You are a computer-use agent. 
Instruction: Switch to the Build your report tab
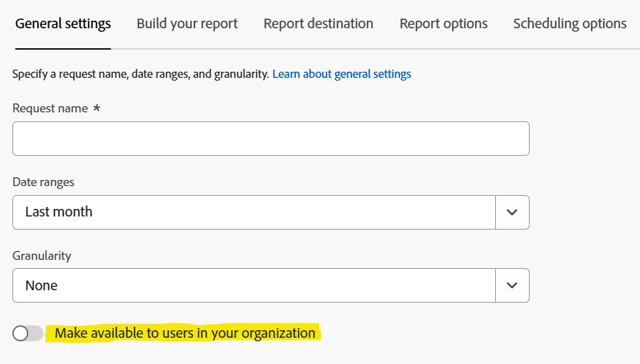point(187,23)
